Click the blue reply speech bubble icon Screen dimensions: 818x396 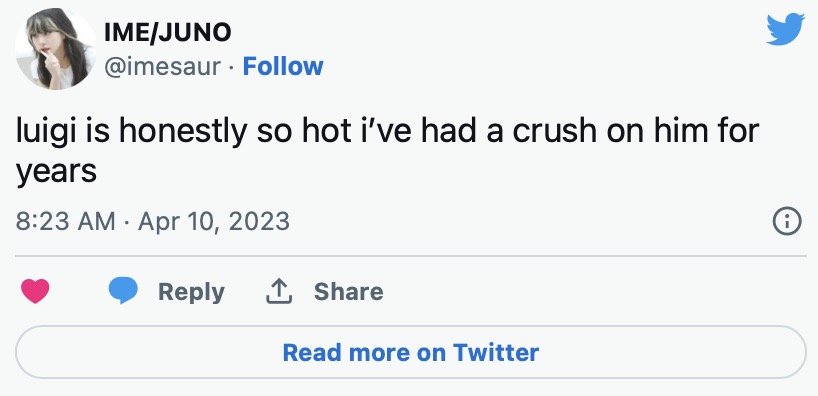click(123, 291)
